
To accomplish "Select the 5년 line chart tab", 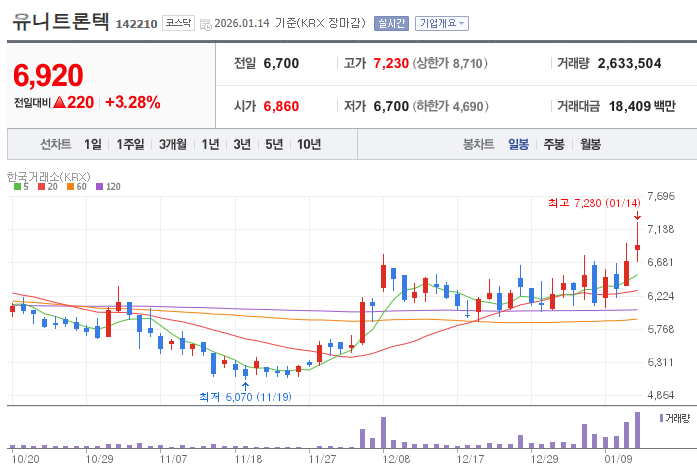I will [x=274, y=144].
